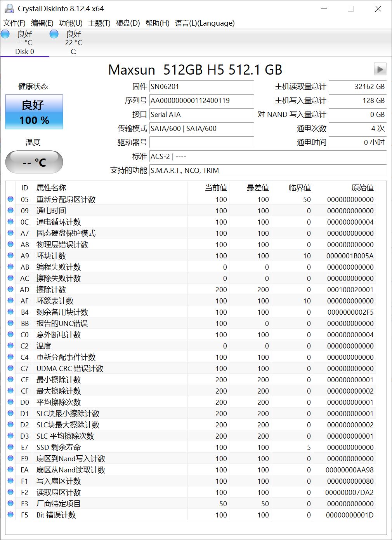392x540 pixels.
Task: Open the 文件(F) menu
Action: 14,23
